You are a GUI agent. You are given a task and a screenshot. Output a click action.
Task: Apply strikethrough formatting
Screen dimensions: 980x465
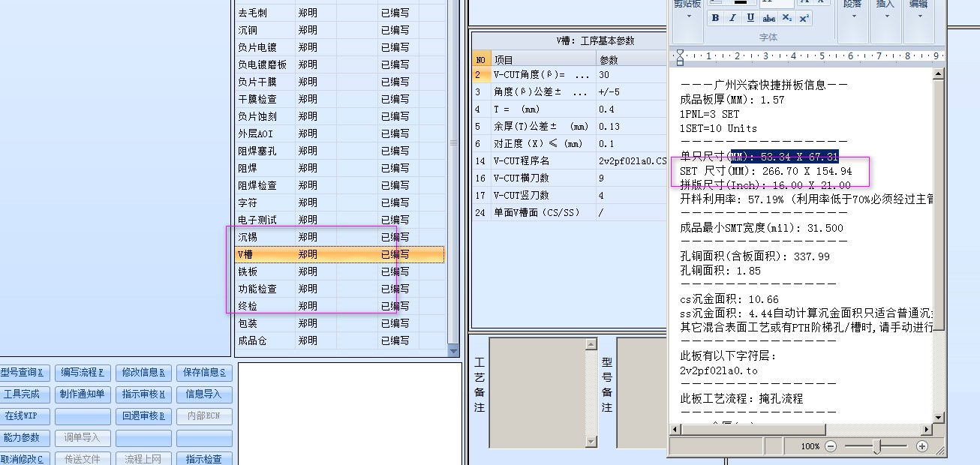[x=768, y=18]
